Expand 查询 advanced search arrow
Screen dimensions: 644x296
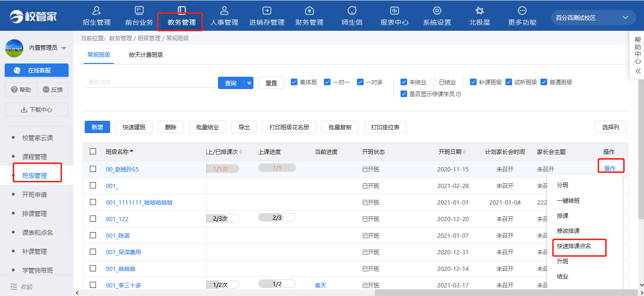249,83
